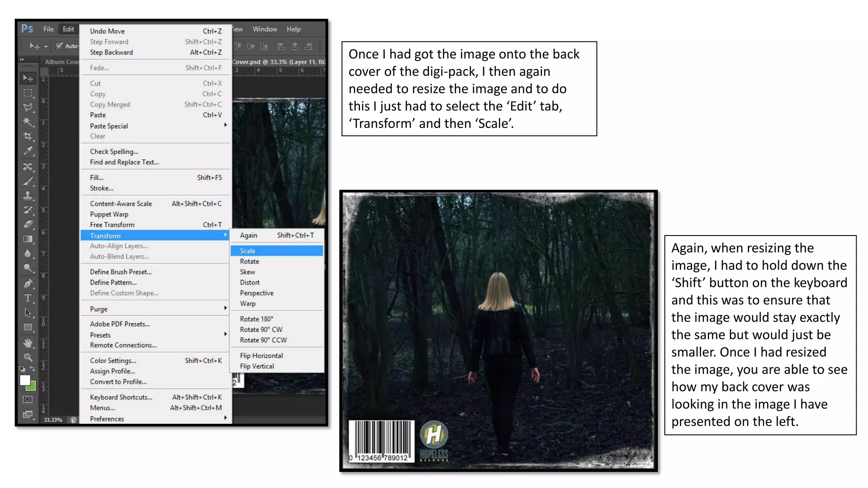868x488 pixels.
Task: Choose Scale from the Transform submenu
Action: point(277,251)
